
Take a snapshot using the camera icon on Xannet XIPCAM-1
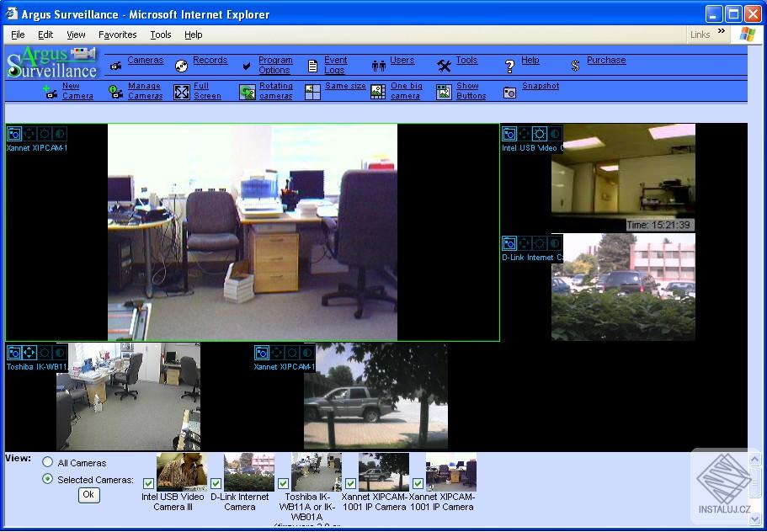click(13, 133)
